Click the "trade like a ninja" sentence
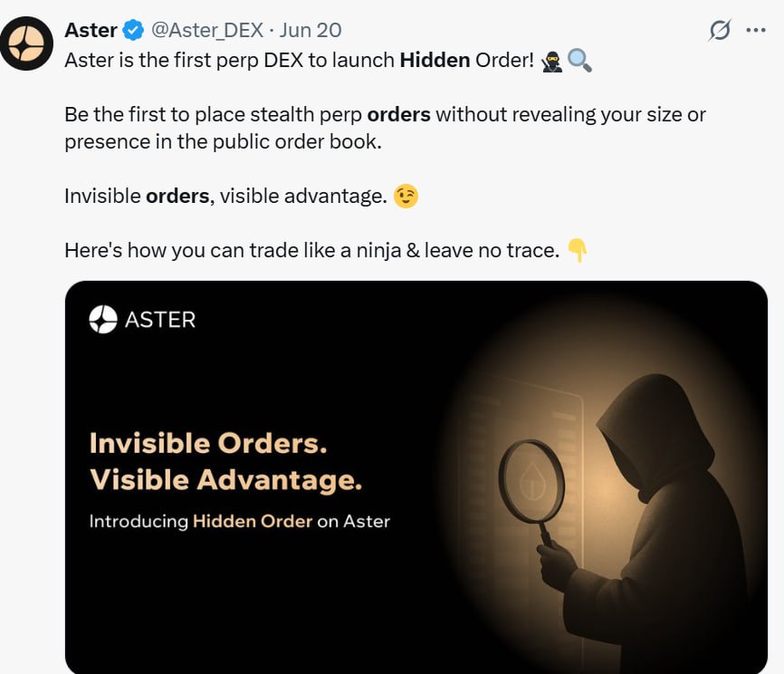 [311, 250]
